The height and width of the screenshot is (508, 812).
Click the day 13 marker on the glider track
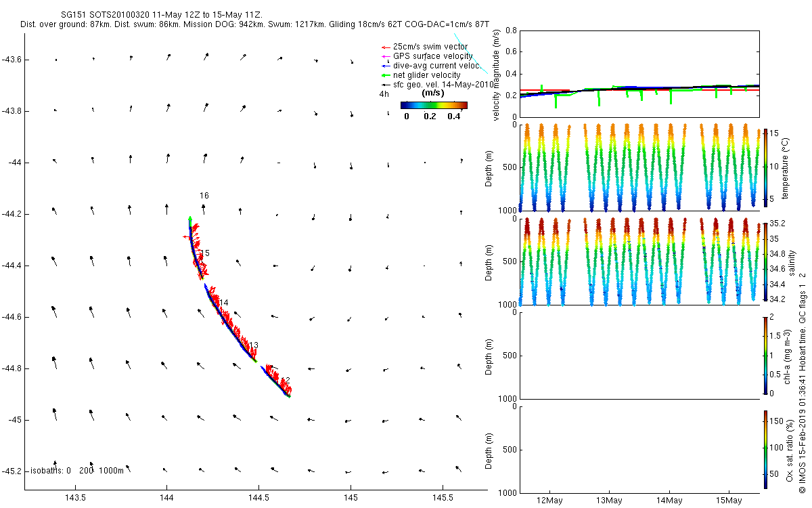tap(254, 346)
